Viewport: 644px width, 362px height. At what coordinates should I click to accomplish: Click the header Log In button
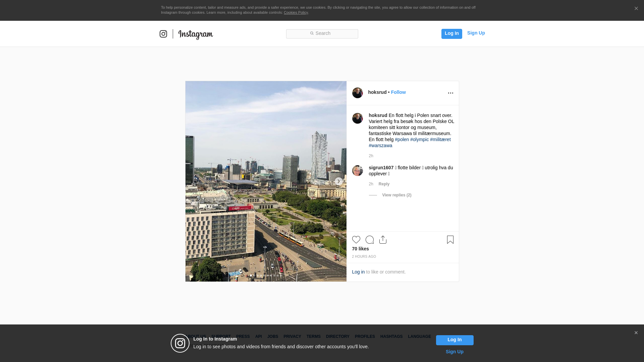tap(451, 34)
